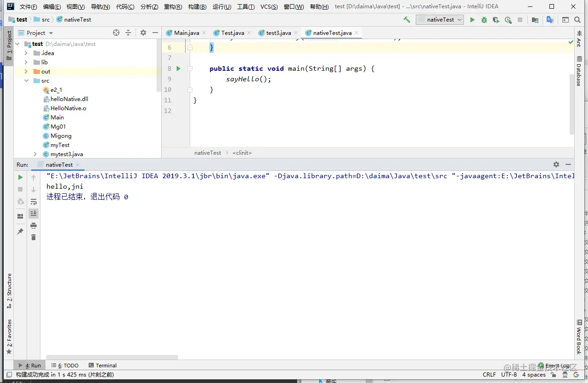588x383 pixels.
Task: Run nativeTest with the toolbar play button
Action: pos(472,20)
